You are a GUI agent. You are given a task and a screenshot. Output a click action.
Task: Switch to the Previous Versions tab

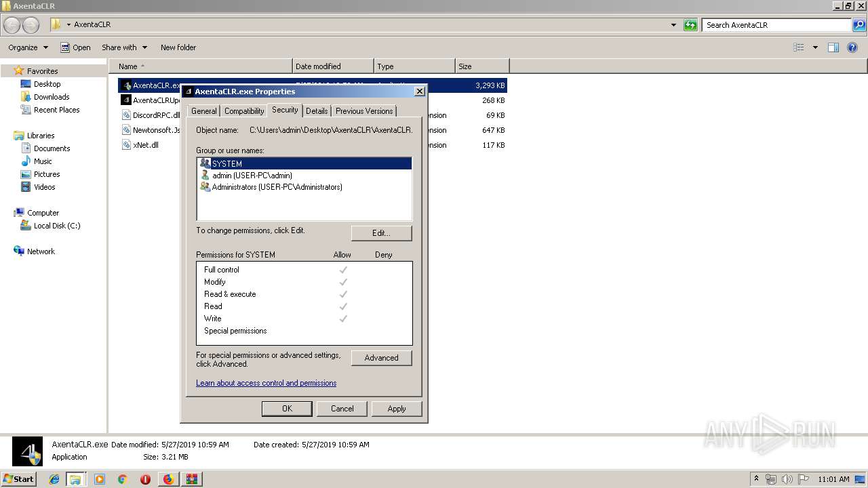coord(364,111)
